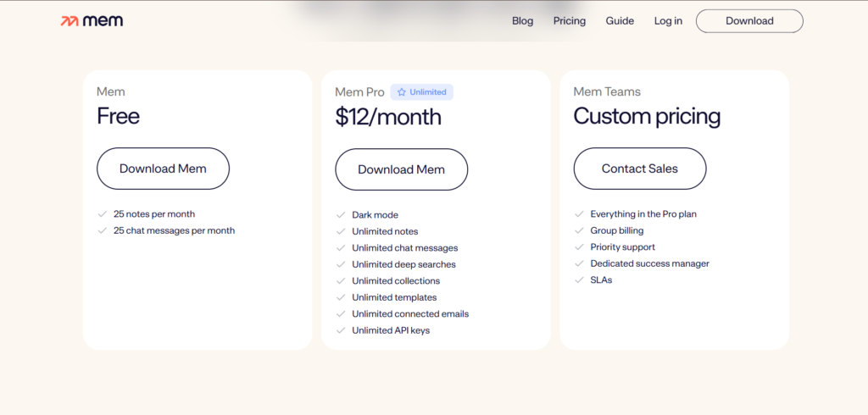Click "Dedicated success manager" feature
The image size is (868, 415).
tap(650, 263)
